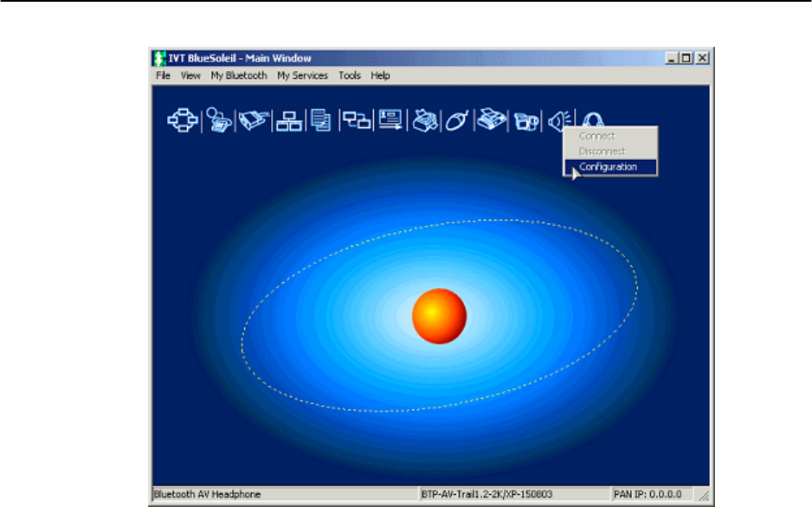Screen dimensions: 812x507
Task: Select the Serial Port connector icon
Action: pos(254,120)
